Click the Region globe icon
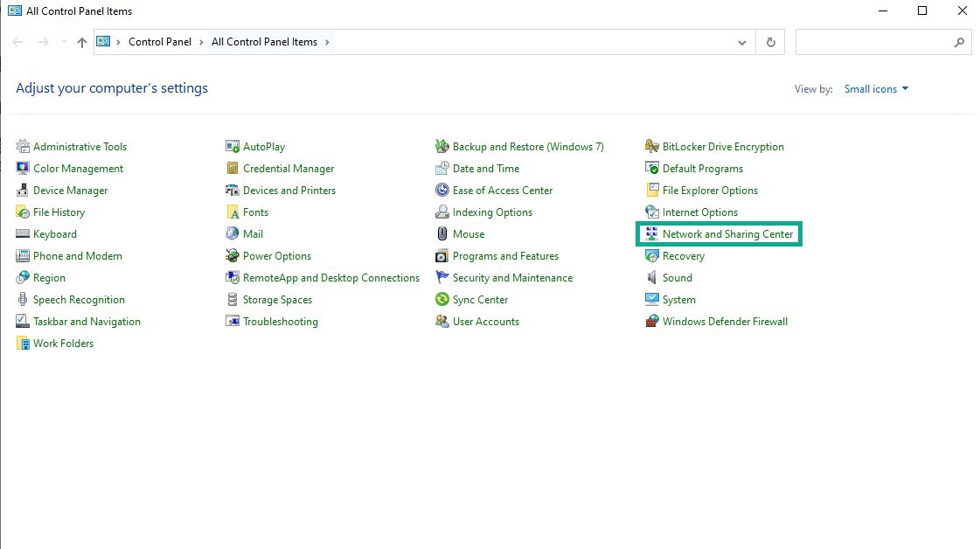The image size is (980, 549). coord(23,278)
